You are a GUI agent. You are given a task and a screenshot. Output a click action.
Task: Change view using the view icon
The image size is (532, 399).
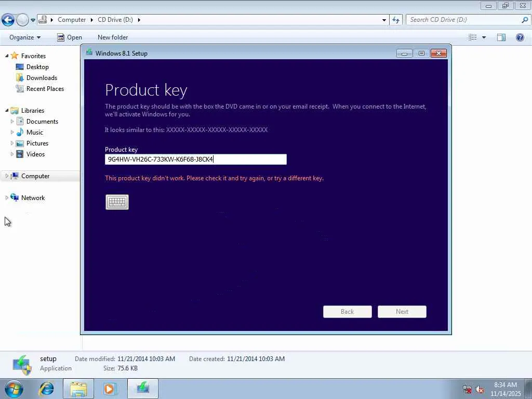pyautogui.click(x=473, y=37)
